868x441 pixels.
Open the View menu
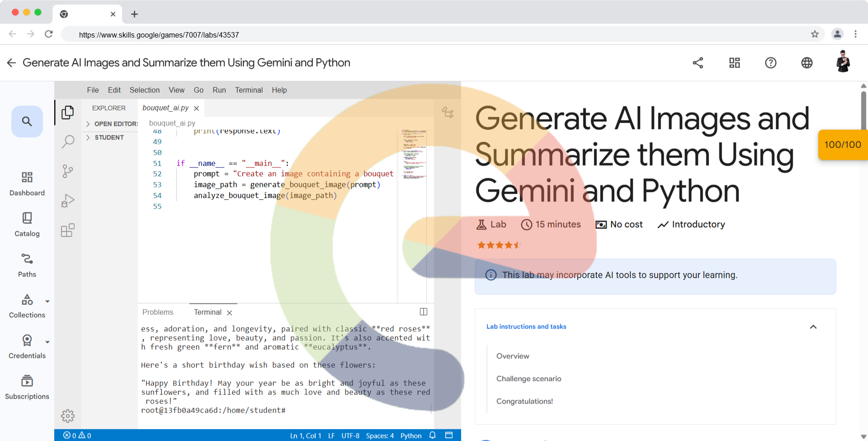tap(177, 90)
